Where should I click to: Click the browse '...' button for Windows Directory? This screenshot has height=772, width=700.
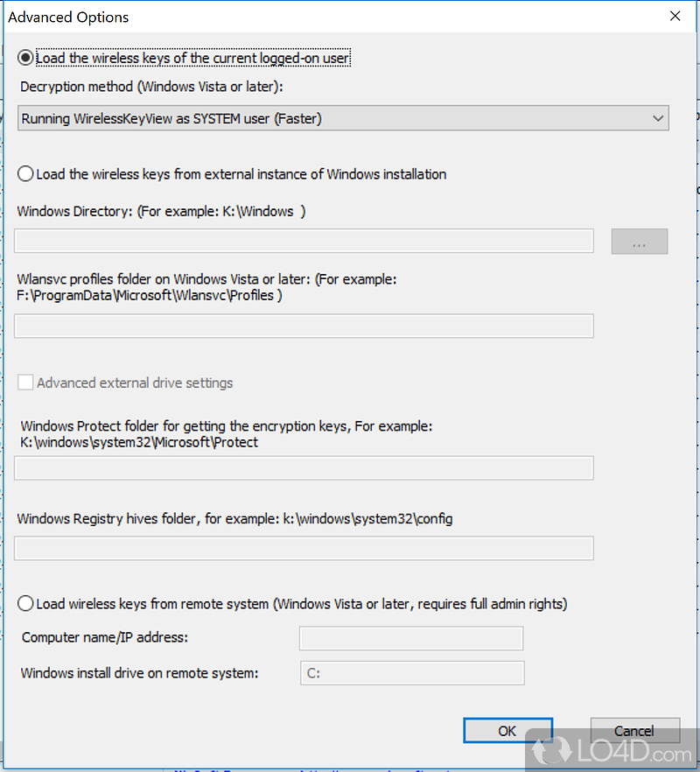[x=640, y=242]
